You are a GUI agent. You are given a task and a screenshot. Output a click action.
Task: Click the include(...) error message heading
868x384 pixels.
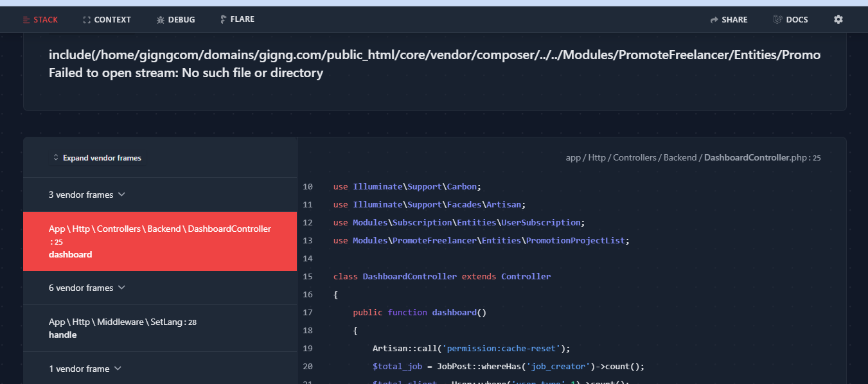(434, 55)
